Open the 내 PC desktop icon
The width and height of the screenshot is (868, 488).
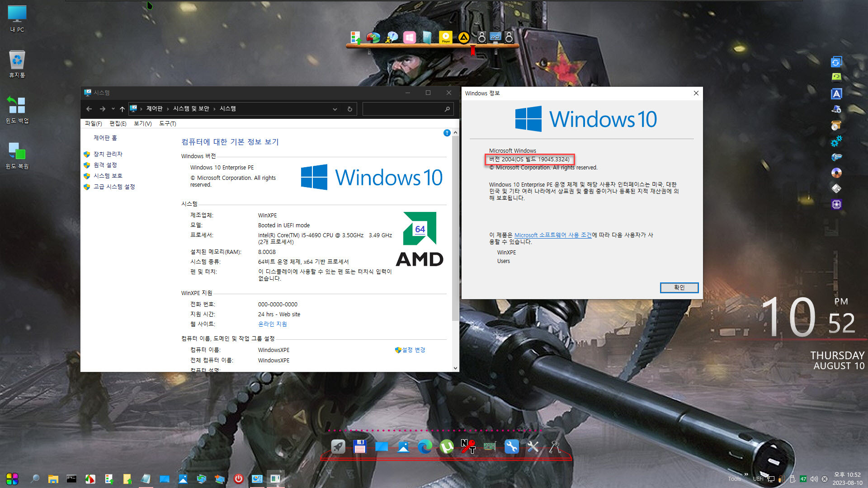point(17,19)
